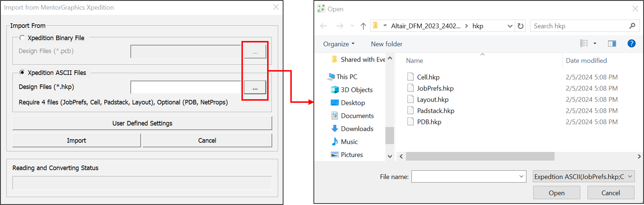
Task: Open recent locations dropdown arrow
Action: coord(352,26)
